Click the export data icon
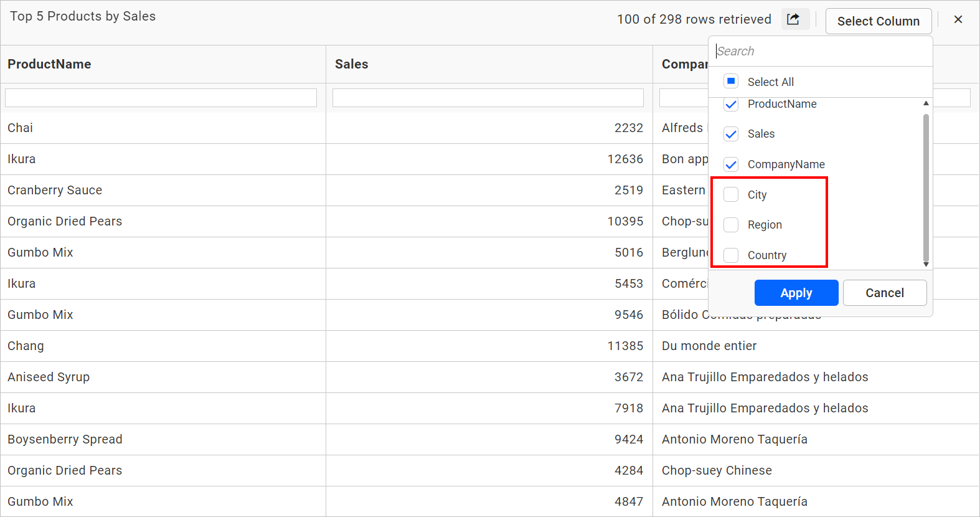980x517 pixels. 793,19
